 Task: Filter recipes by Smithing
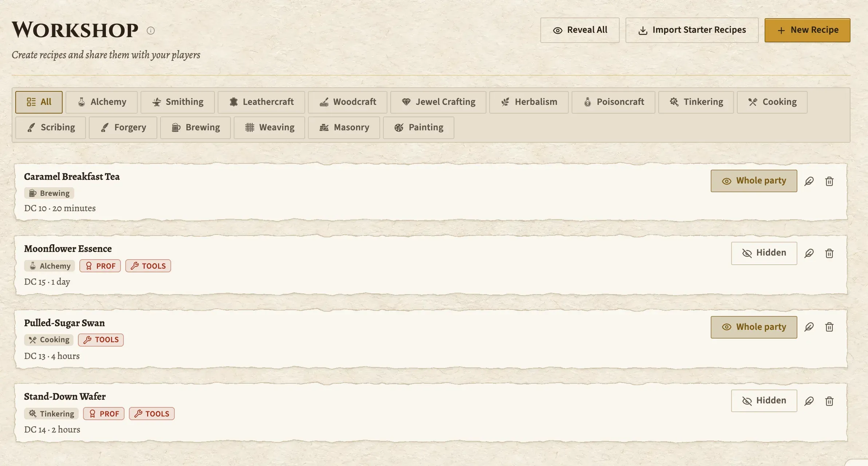(x=178, y=102)
